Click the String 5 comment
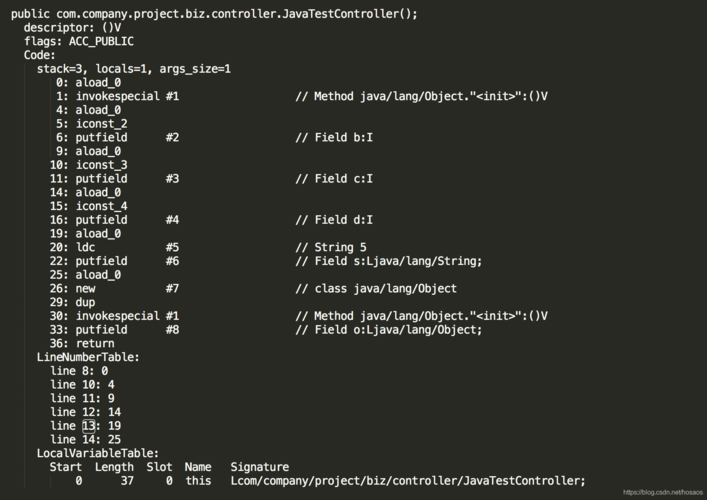The width and height of the screenshot is (707, 500). click(331, 247)
